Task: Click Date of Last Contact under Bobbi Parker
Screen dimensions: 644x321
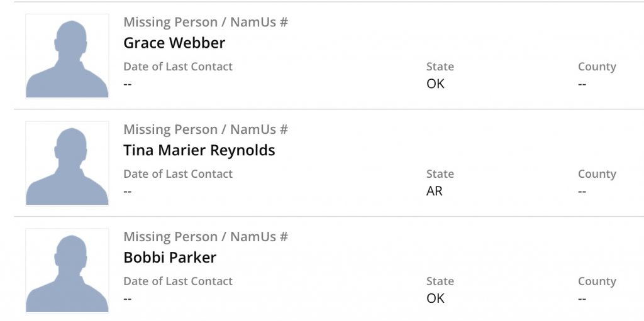Action: tap(178, 281)
